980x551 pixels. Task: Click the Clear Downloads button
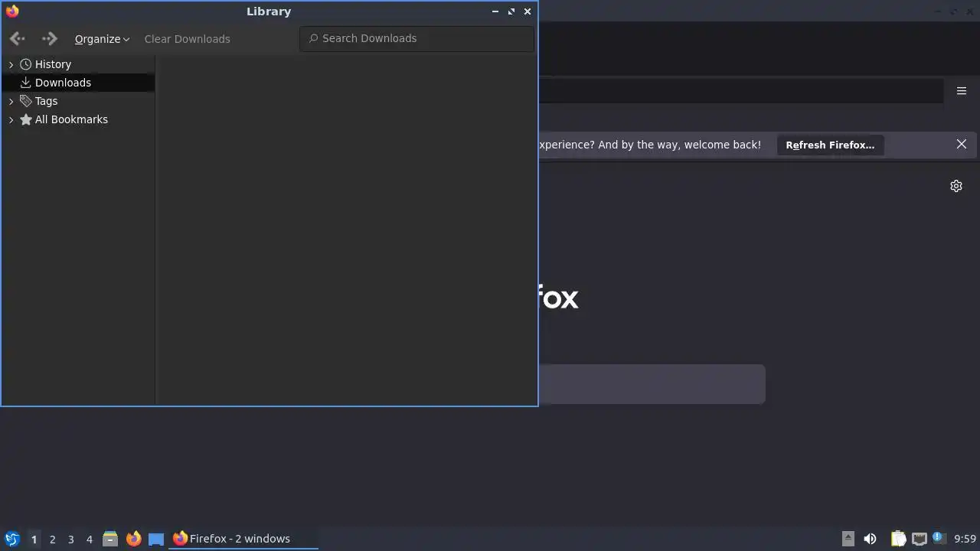pyautogui.click(x=187, y=38)
